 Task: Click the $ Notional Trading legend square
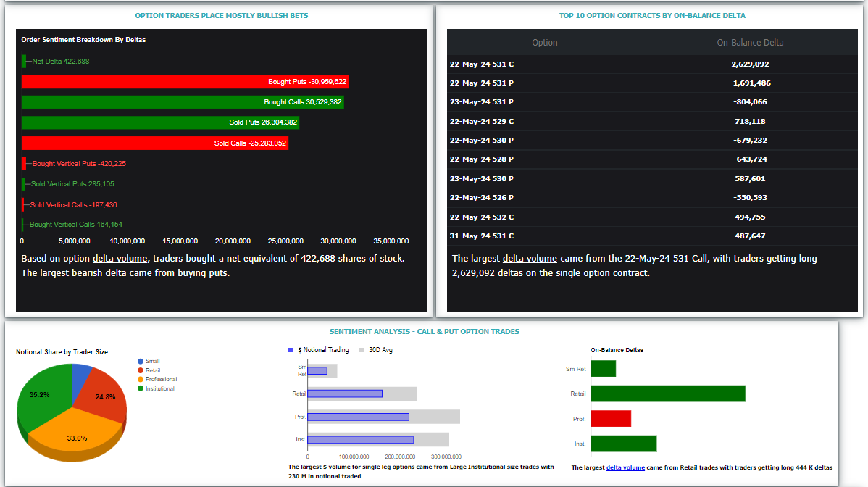point(291,350)
